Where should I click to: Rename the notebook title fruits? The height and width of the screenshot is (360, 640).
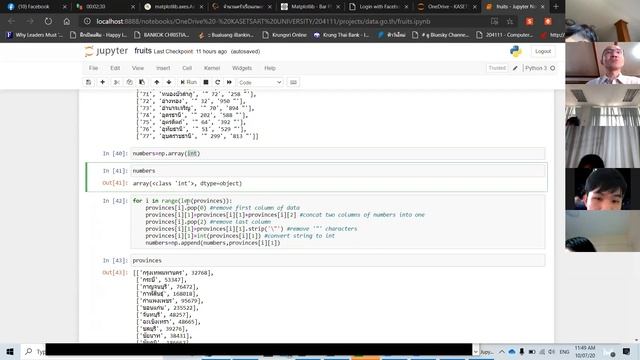[143, 51]
